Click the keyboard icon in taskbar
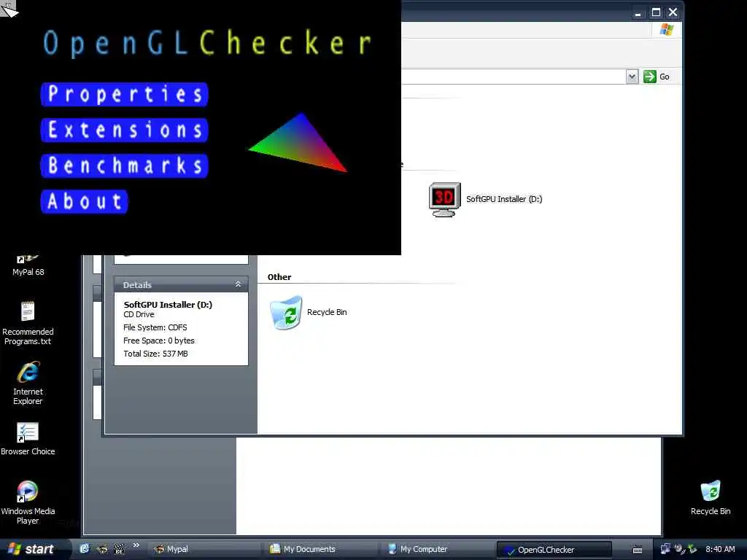The image size is (747, 560). coord(638,550)
